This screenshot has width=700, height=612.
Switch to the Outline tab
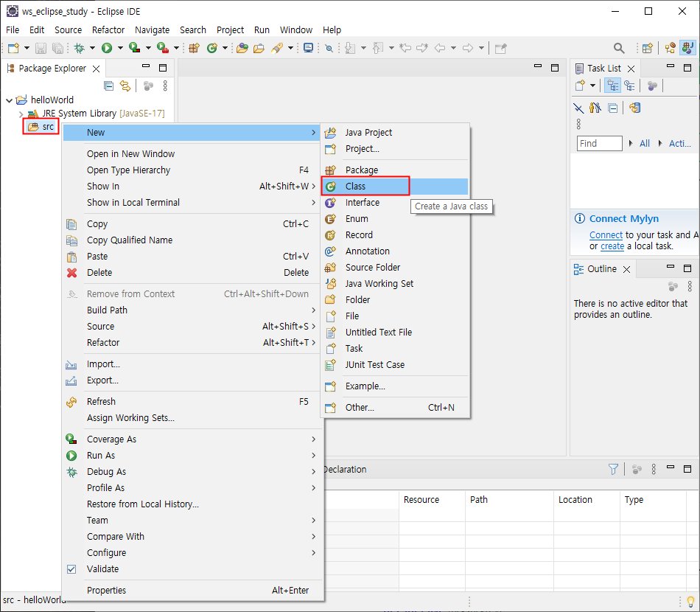click(x=602, y=269)
